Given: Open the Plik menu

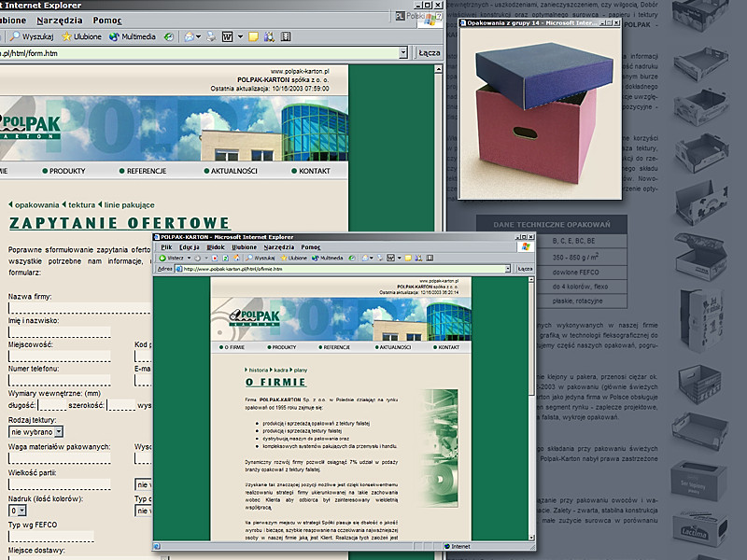Looking at the screenshot, I should point(166,247).
